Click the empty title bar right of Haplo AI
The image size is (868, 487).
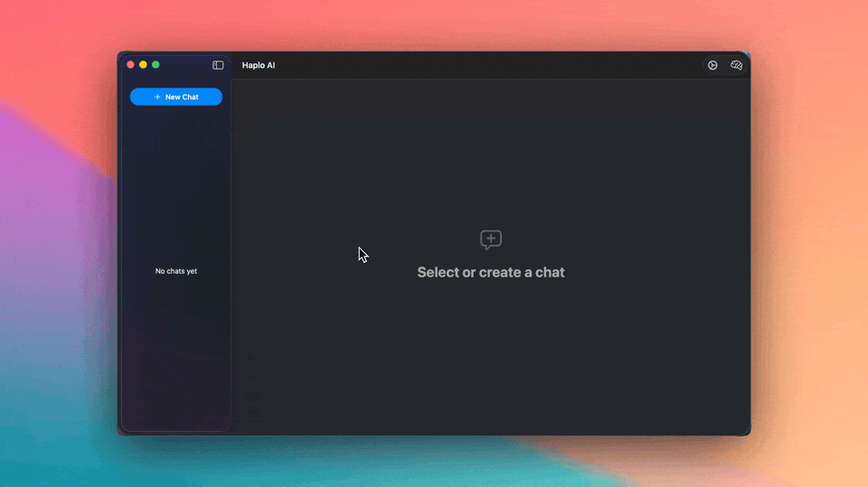tap(488, 65)
